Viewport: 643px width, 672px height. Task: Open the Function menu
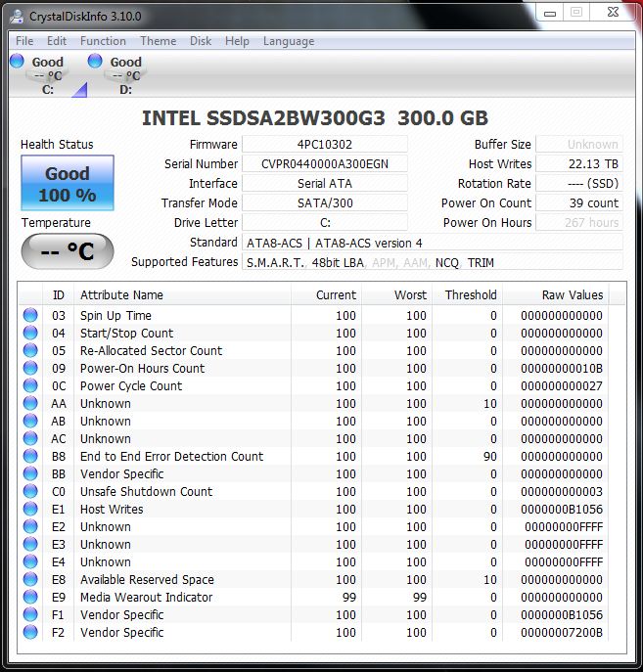[104, 41]
